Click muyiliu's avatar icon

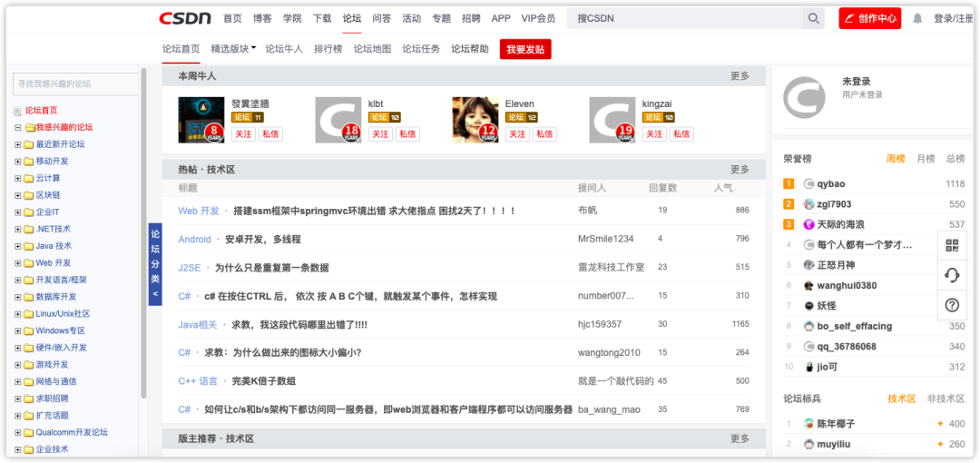coord(808,444)
